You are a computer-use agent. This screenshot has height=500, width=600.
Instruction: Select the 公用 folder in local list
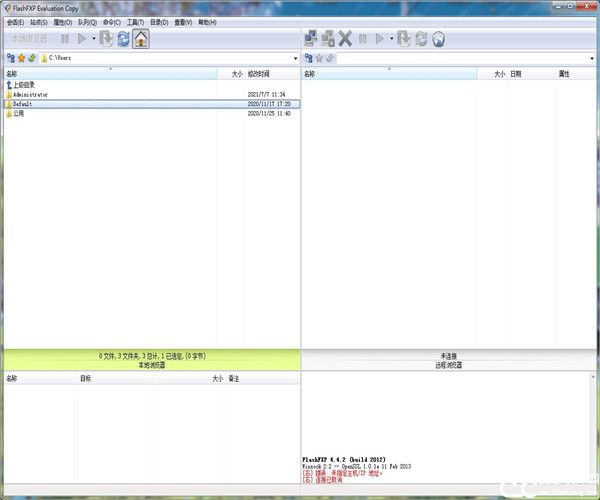(x=19, y=114)
